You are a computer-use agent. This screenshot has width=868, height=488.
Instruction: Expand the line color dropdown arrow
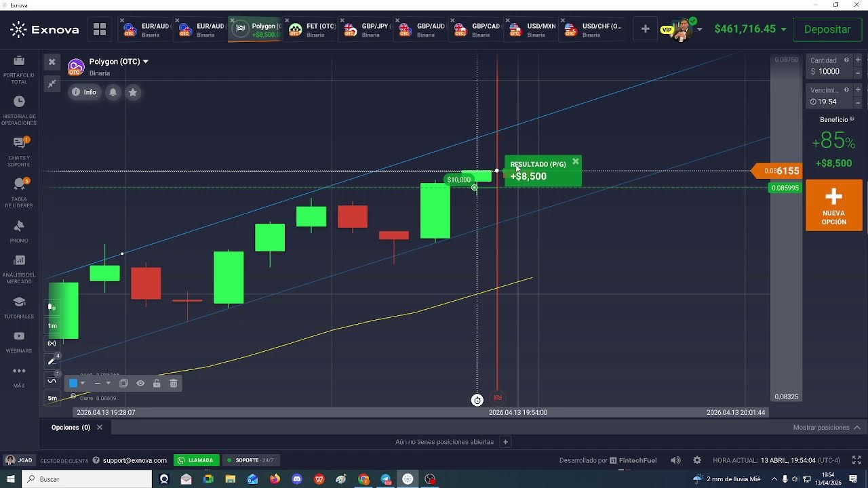click(83, 383)
